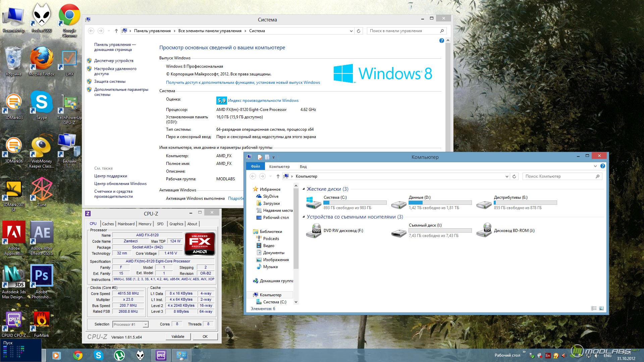Open Graphics tab in CPU-Z

[176, 224]
